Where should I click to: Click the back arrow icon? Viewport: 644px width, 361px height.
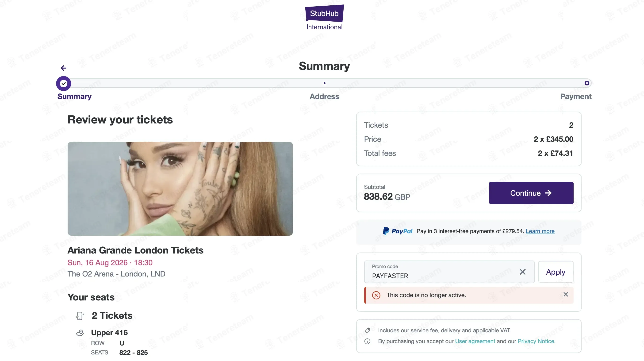[x=64, y=68]
